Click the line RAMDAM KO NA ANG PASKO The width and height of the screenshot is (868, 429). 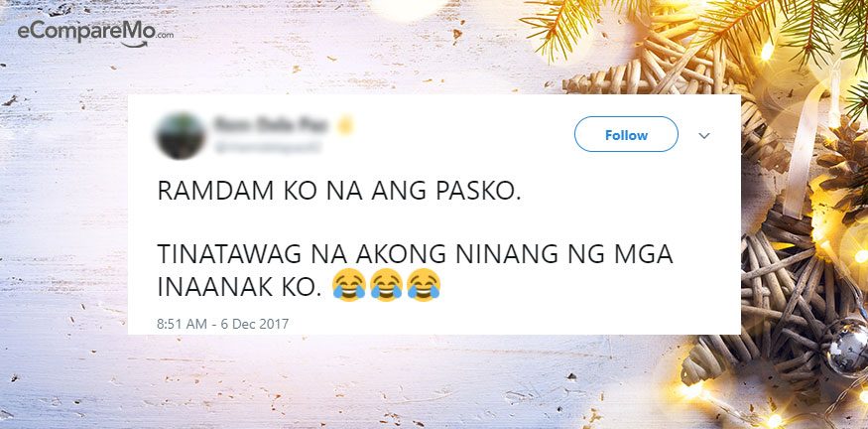pos(339,192)
